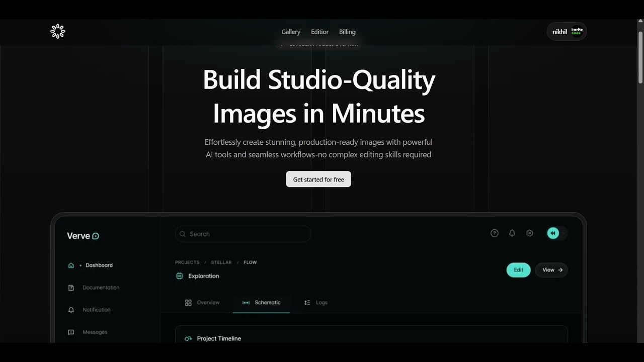Click the spinner icon in the navbar
Screen dimensions: 644x362
point(57,31)
